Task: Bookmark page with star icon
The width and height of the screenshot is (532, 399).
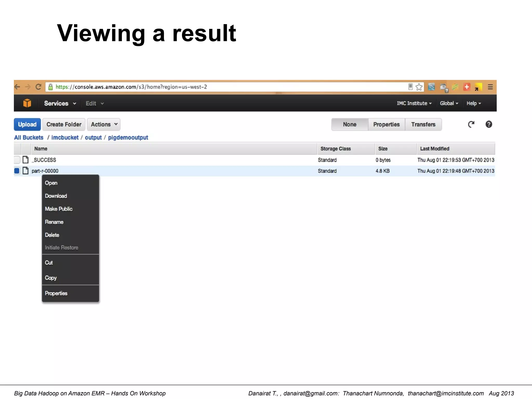Action: 419,87
